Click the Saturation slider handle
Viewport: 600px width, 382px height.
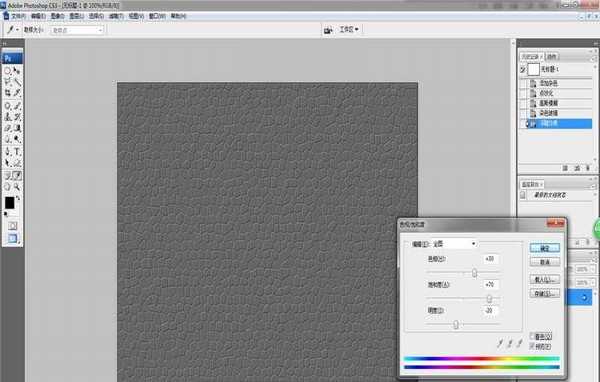pyautogui.click(x=489, y=299)
